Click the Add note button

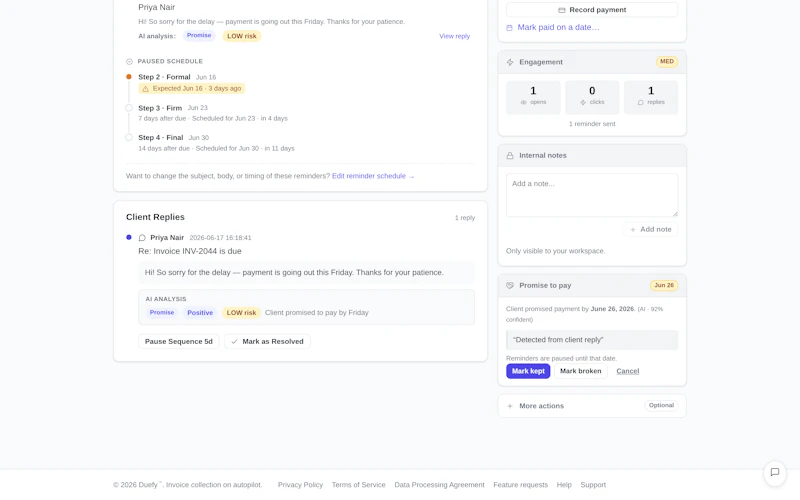click(651, 230)
